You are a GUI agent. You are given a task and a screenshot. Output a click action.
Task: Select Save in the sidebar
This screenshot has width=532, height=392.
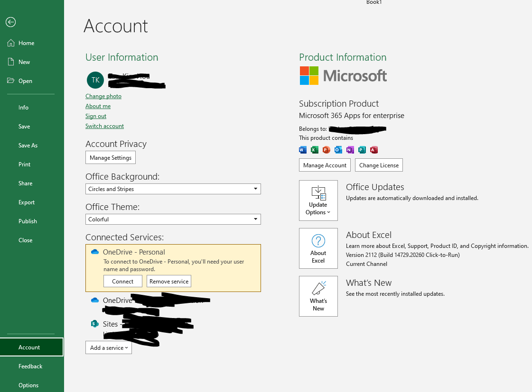coord(24,127)
